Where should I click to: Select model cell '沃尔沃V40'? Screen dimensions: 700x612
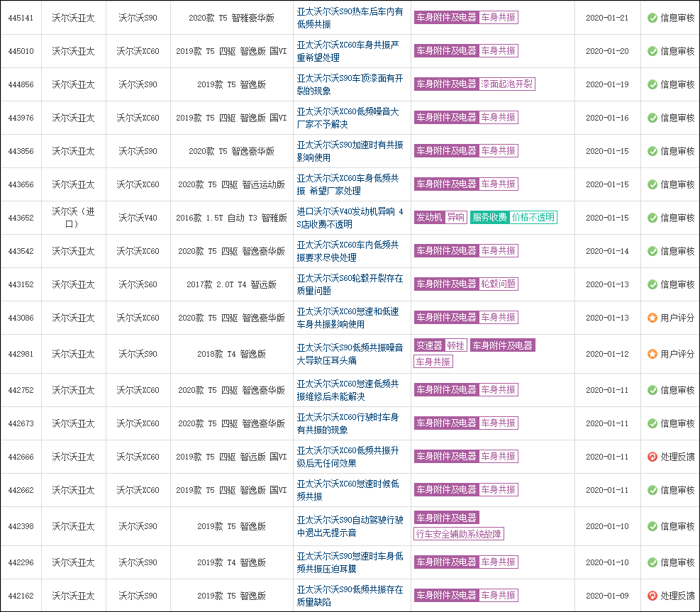(138, 218)
